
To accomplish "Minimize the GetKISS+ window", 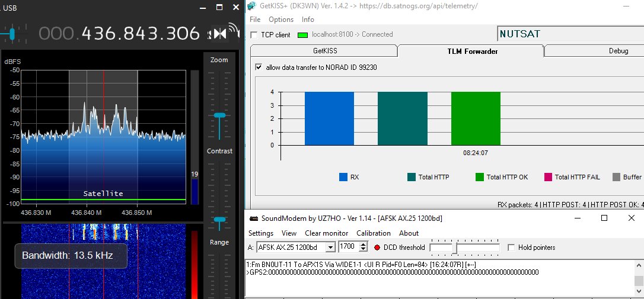I will (626, 6).
